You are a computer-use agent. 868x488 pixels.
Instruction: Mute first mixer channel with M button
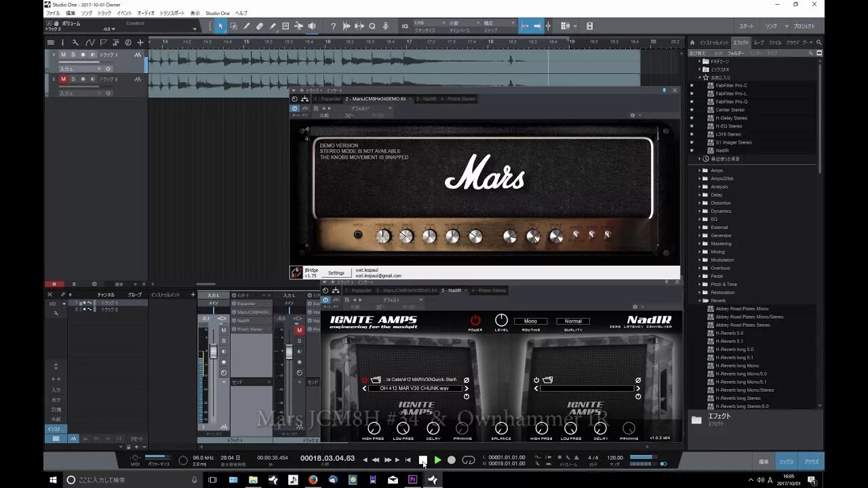(223, 331)
